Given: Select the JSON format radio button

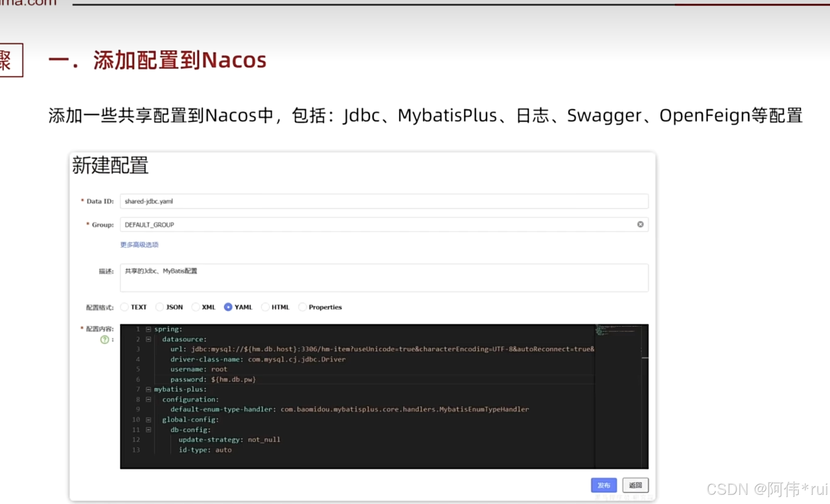Looking at the screenshot, I should (x=159, y=307).
